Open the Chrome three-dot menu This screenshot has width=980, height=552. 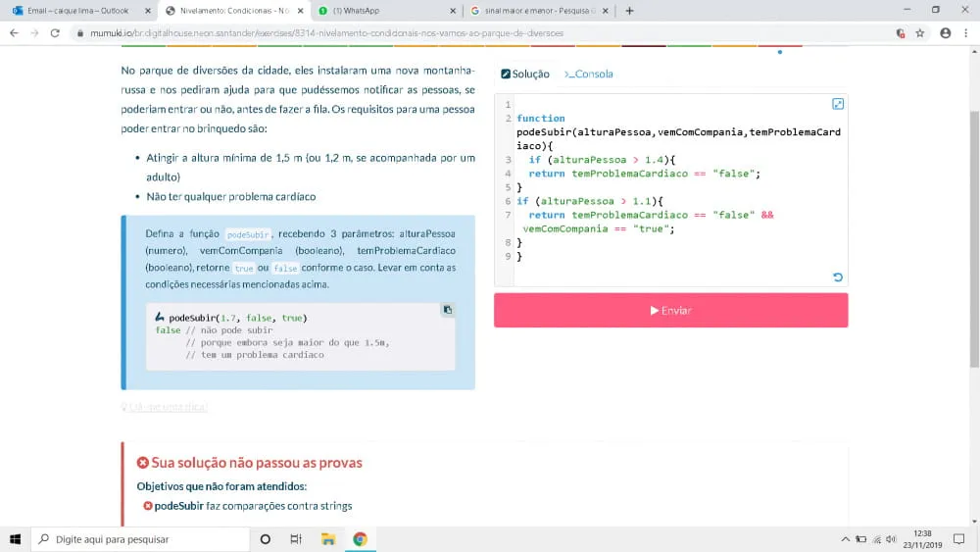[965, 32]
